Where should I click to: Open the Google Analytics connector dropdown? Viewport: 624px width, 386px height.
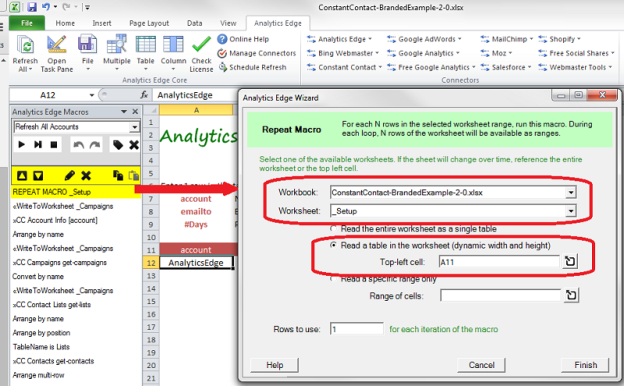[x=423, y=53]
